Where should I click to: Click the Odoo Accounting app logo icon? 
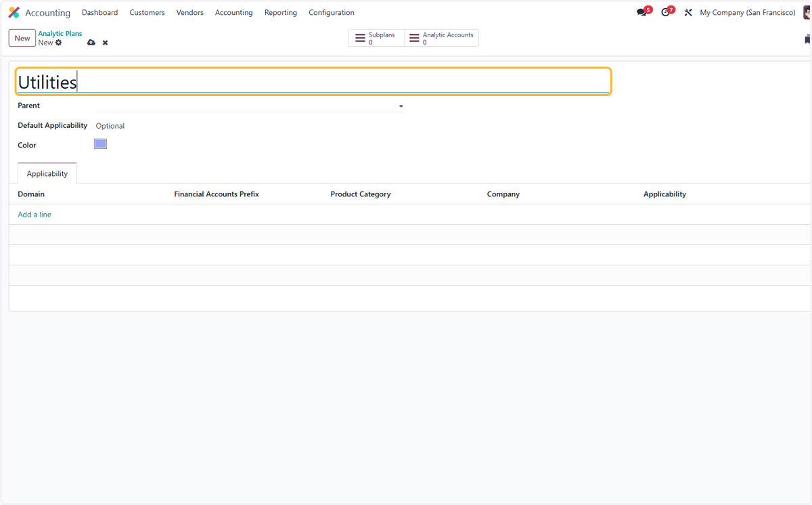(x=14, y=13)
